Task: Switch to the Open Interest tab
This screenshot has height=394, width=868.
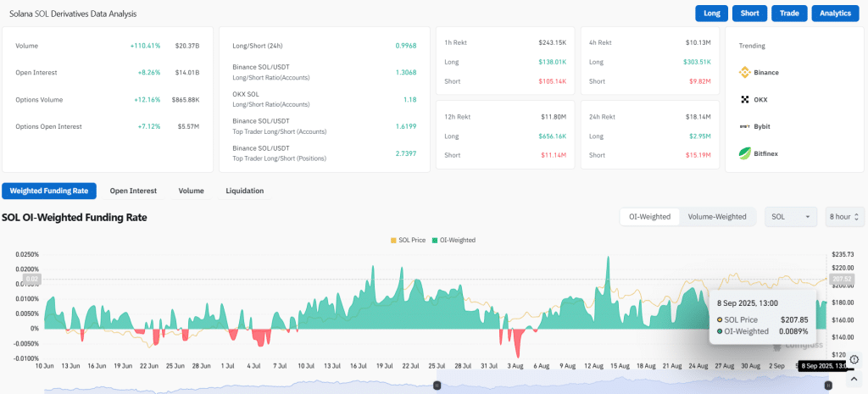Action: tap(131, 191)
